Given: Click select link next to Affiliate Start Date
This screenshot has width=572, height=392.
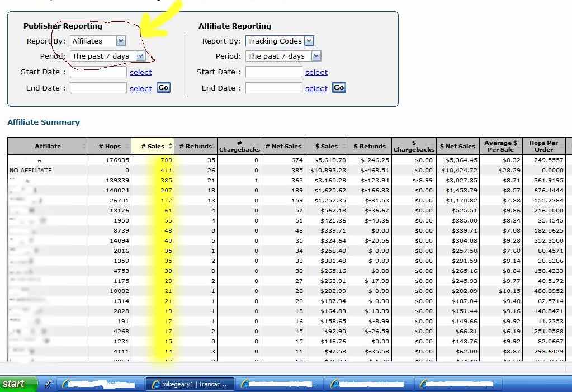Looking at the screenshot, I should click(316, 72).
